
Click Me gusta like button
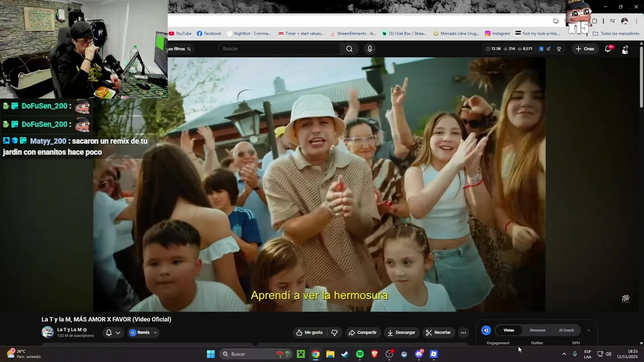(x=309, y=332)
